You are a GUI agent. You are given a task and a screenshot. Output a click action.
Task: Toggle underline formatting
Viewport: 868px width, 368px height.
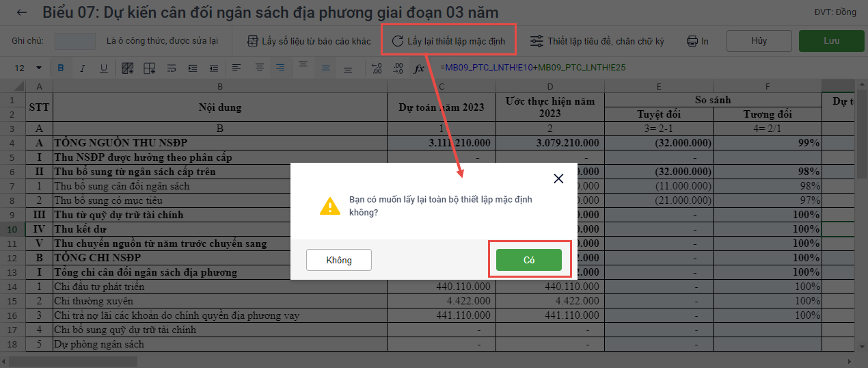pos(103,68)
